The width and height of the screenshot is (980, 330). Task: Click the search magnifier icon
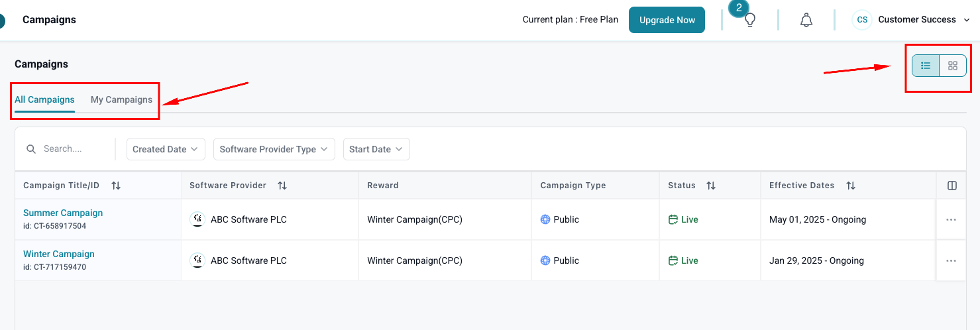click(31, 149)
